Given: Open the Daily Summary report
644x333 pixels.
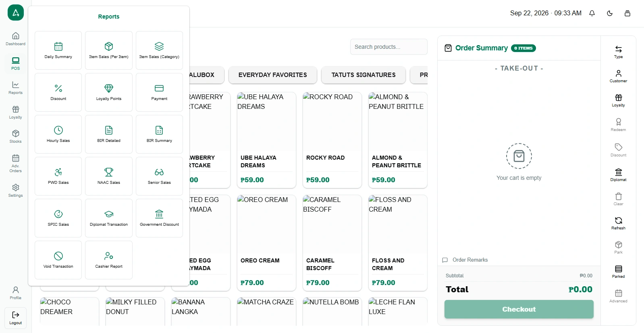Looking at the screenshot, I should tap(58, 50).
